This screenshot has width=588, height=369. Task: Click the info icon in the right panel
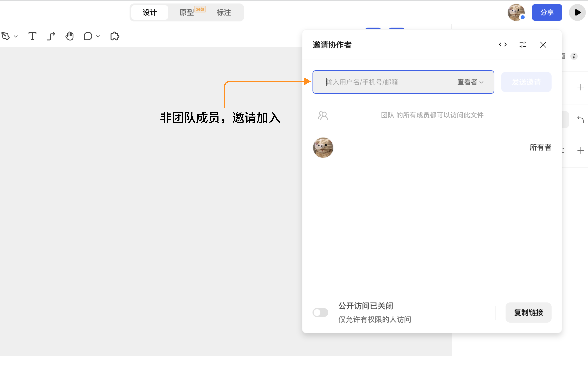click(574, 56)
